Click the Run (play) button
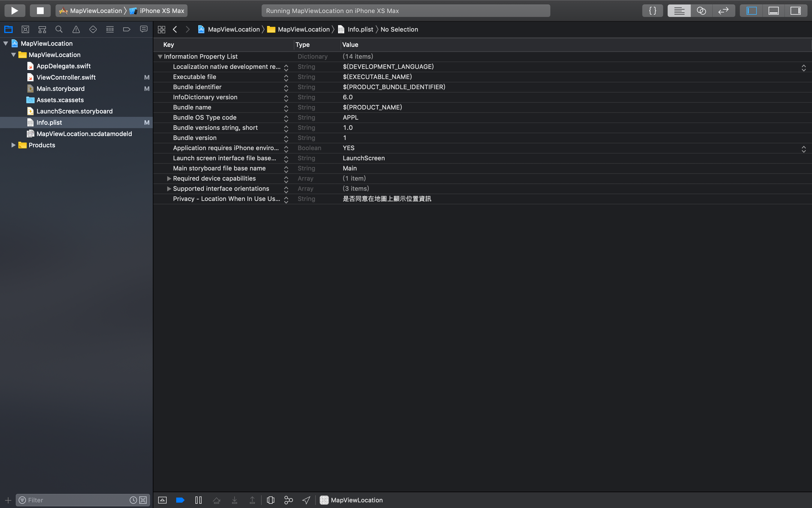Image resolution: width=812 pixels, height=508 pixels. click(15, 11)
